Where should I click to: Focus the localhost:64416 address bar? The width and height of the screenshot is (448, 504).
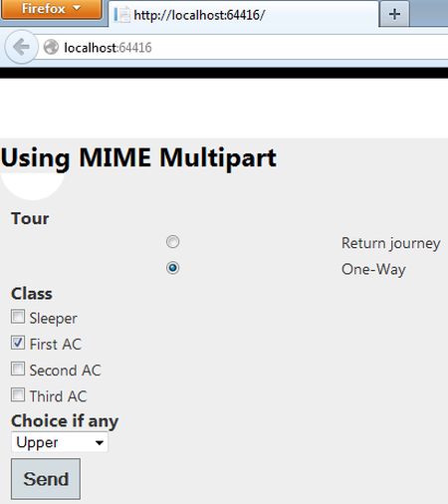242,48
